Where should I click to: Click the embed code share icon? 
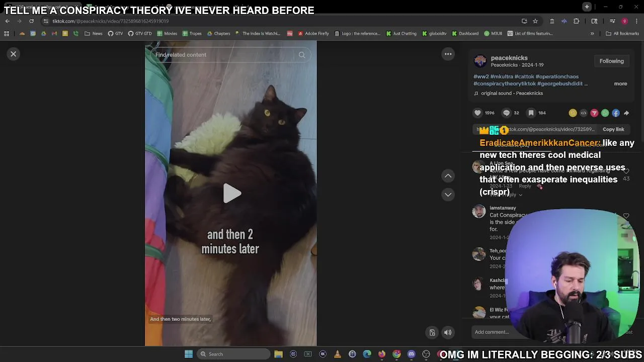click(584, 113)
